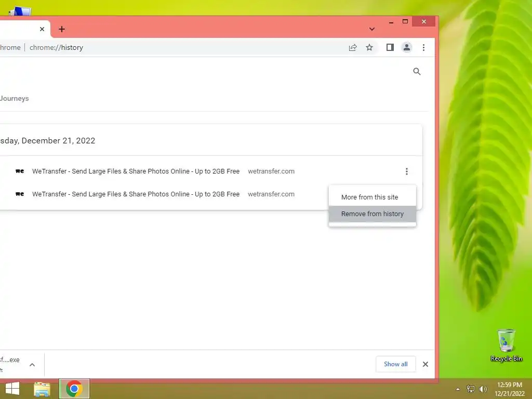Screen dimensions: 532x399
Task: Open the Chrome profile avatar
Action: (x=406, y=47)
